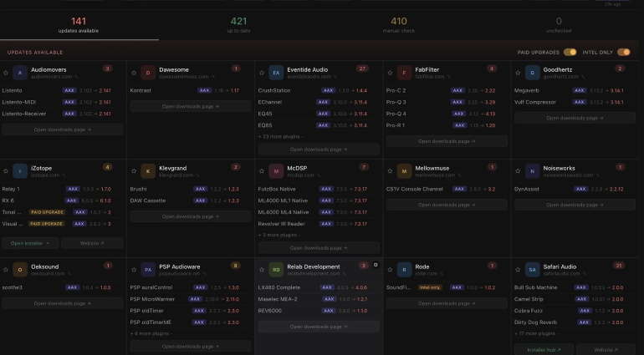
Task: Expand '+ 17 more plugins' under Safari Audio
Action: 536,333
